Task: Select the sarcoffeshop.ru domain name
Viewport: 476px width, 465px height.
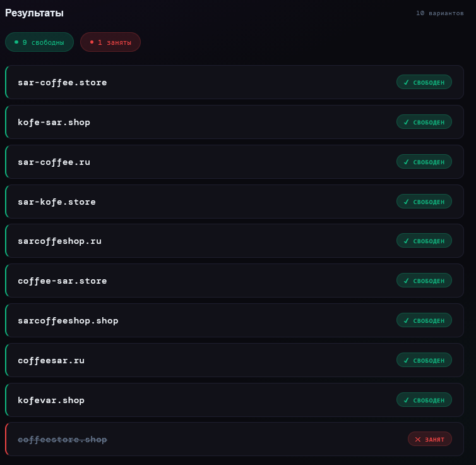Action: (59, 241)
